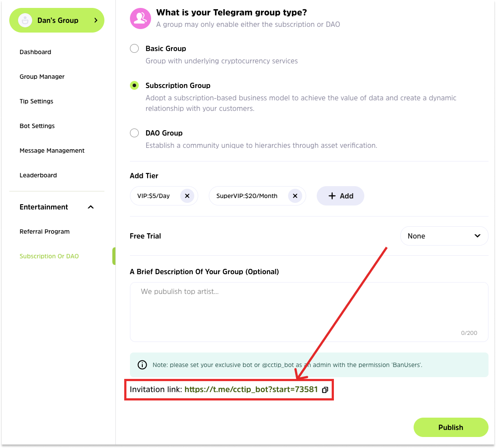This screenshot has height=448, width=496.
Task: Collapse the Entertainment section
Action: (x=91, y=207)
